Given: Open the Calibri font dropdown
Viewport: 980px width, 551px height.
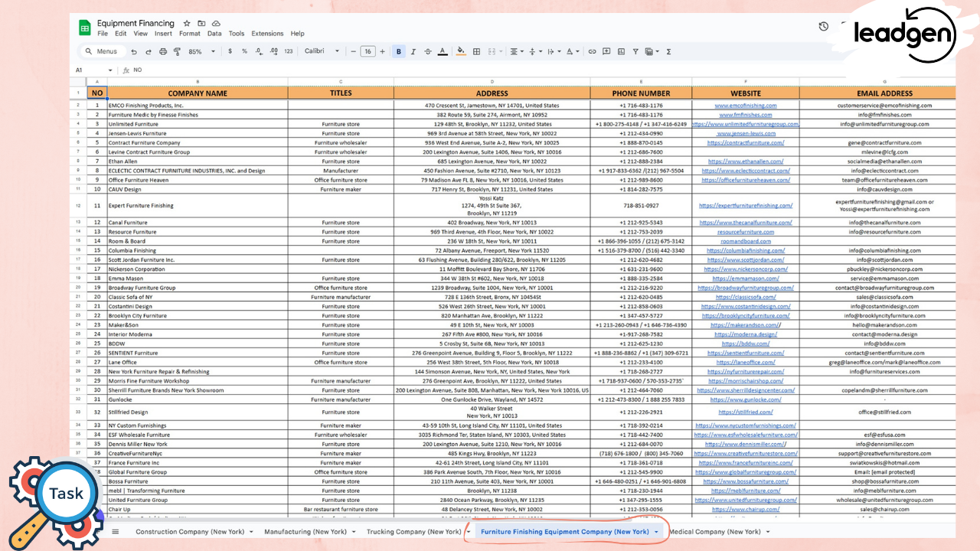Looking at the screenshot, I should click(322, 52).
